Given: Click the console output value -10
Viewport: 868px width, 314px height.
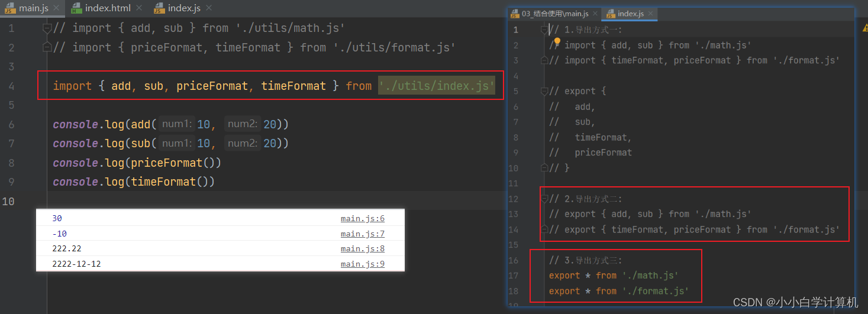Looking at the screenshot, I should [59, 234].
